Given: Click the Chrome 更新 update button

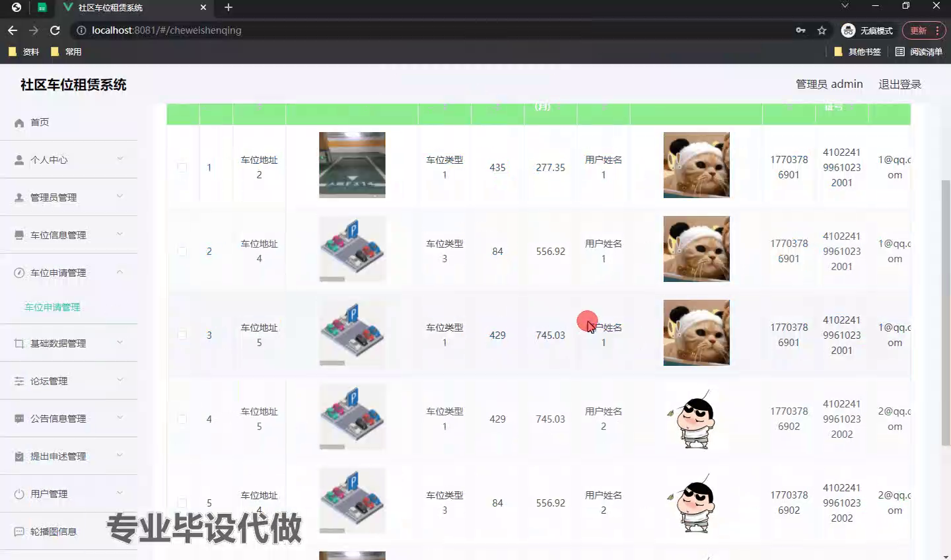Looking at the screenshot, I should pyautogui.click(x=924, y=30).
